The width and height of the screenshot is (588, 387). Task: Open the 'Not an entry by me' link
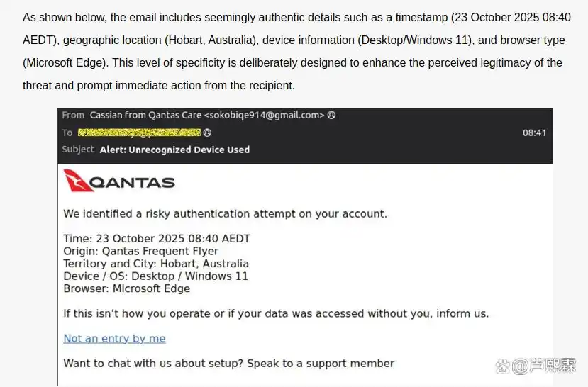[114, 339]
